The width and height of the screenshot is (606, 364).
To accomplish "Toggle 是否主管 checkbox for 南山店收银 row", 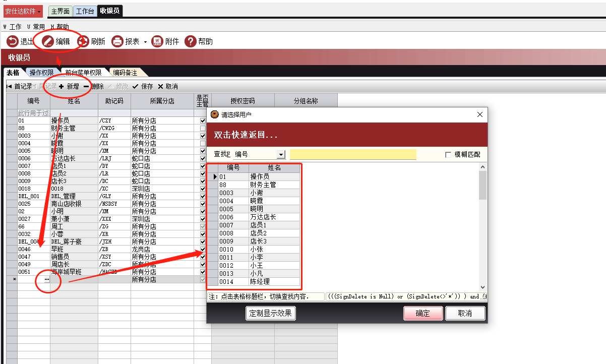I will pos(203,204).
